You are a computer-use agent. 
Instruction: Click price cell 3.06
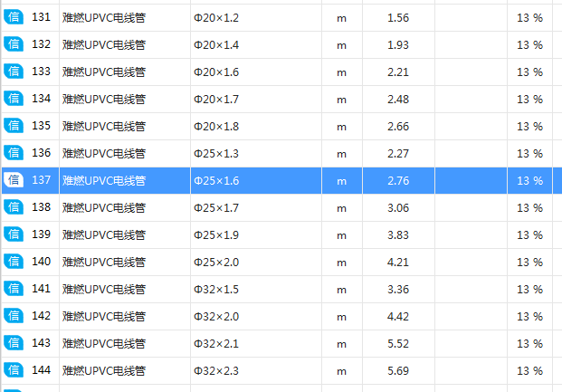pos(398,207)
